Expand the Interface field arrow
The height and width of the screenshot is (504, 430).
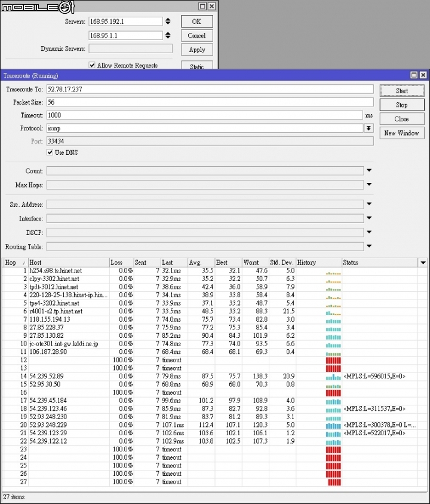pos(369,218)
